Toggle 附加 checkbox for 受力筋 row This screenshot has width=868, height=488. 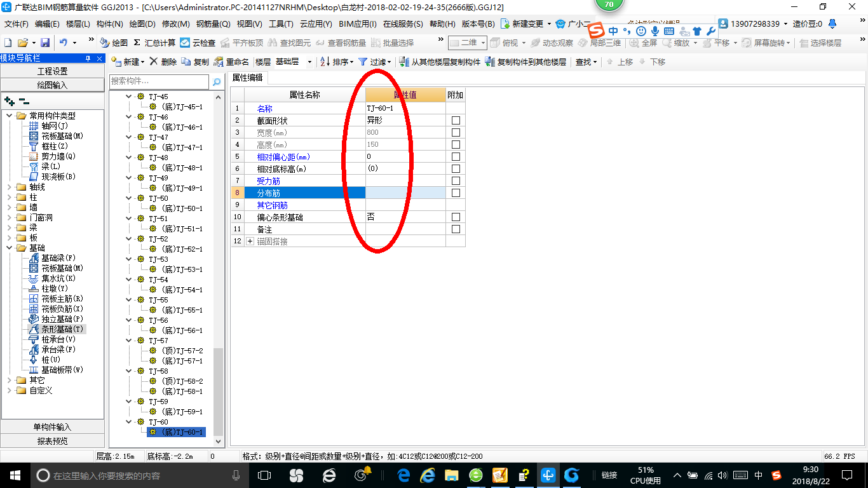click(x=456, y=181)
